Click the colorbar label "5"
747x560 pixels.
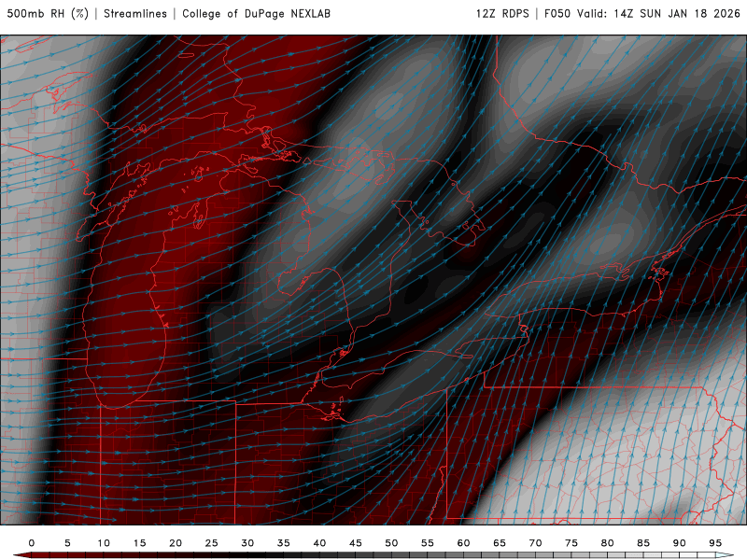(67, 543)
